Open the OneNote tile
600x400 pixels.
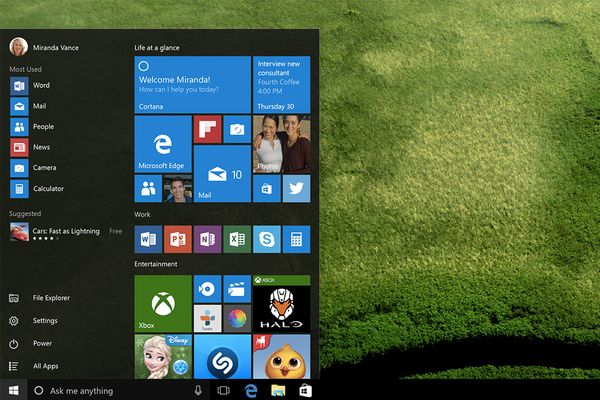click(x=207, y=239)
